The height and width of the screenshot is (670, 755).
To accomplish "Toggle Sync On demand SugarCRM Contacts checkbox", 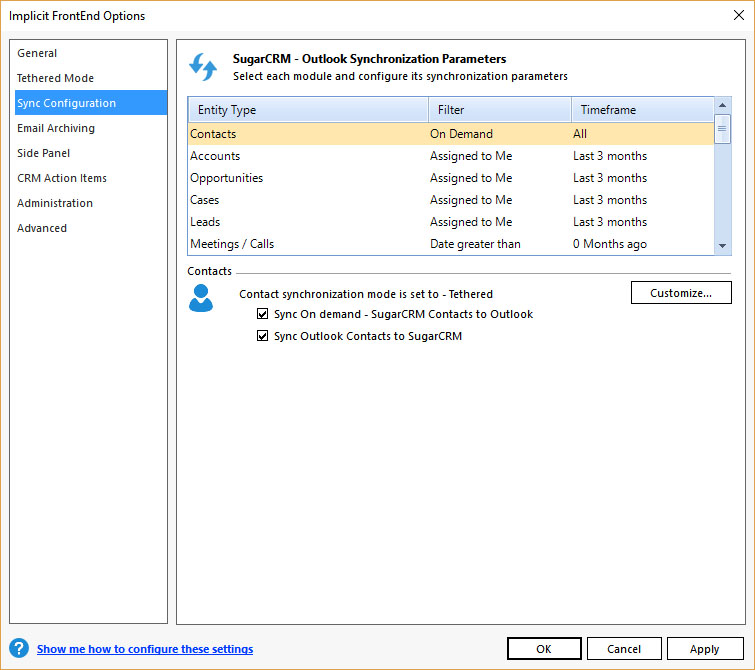I will pyautogui.click(x=262, y=314).
